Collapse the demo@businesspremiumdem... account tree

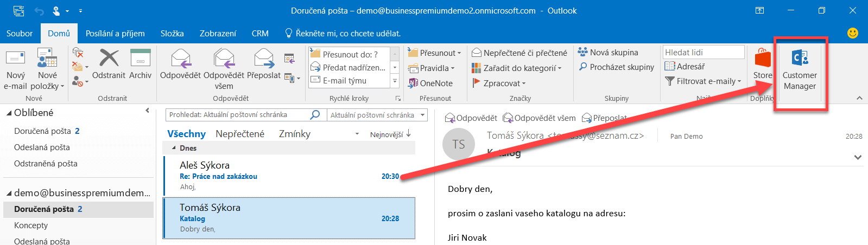pyautogui.click(x=9, y=193)
